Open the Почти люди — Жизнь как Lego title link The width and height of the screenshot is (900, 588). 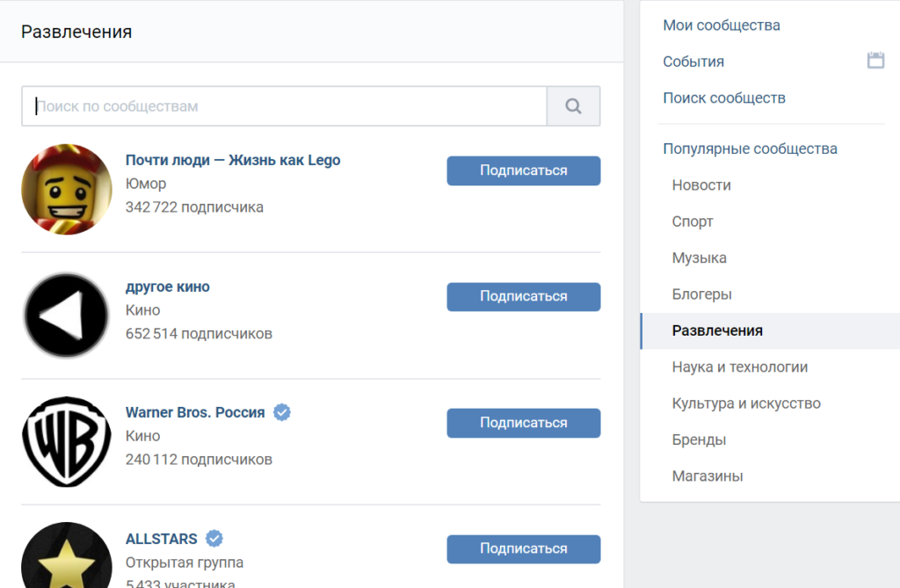click(233, 160)
